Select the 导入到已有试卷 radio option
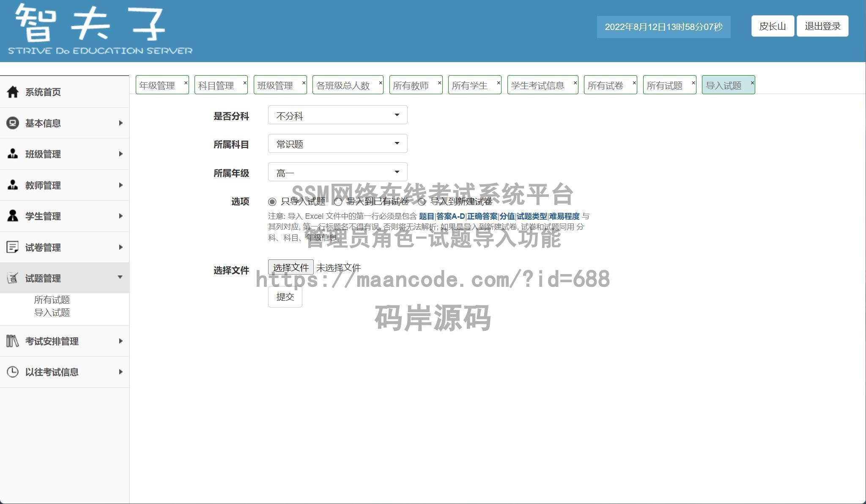 (x=338, y=202)
